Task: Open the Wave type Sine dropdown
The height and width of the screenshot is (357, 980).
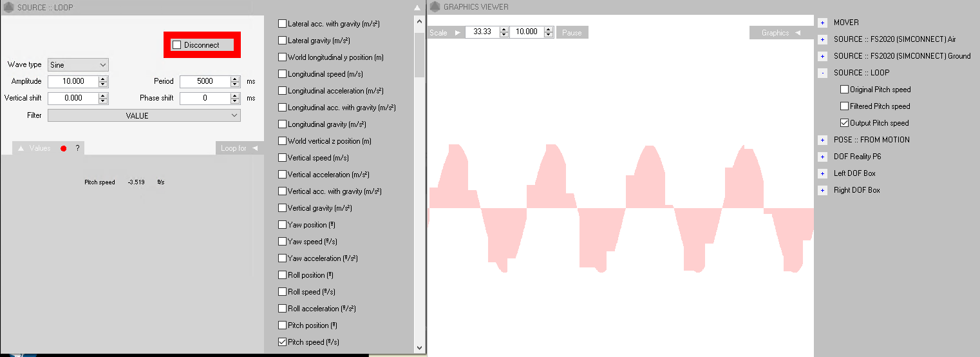Action: tap(78, 65)
